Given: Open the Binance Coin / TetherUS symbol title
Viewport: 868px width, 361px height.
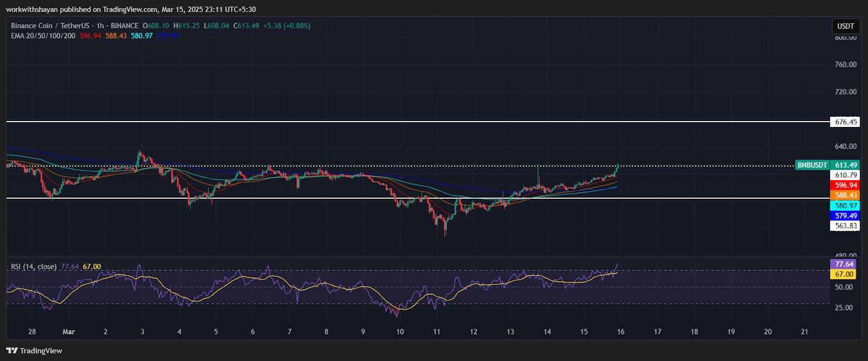Looking at the screenshot, I should (x=50, y=26).
